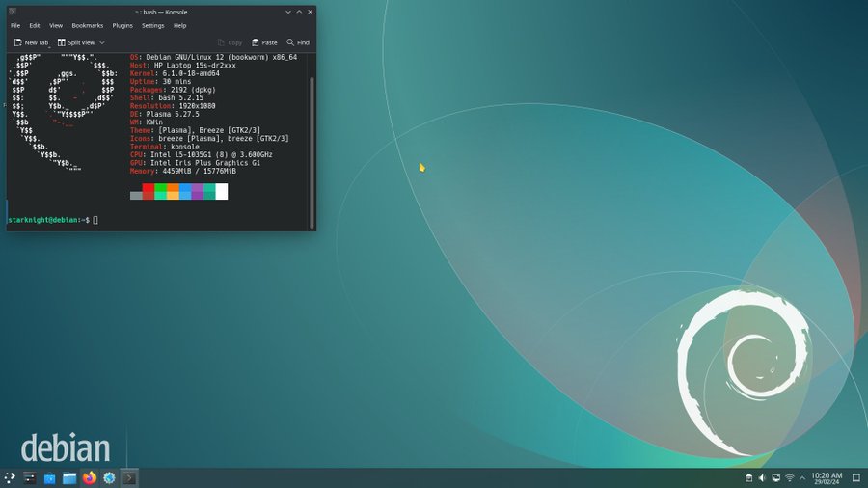Open the KDE application launcher
The image size is (868, 488).
tap(10, 477)
